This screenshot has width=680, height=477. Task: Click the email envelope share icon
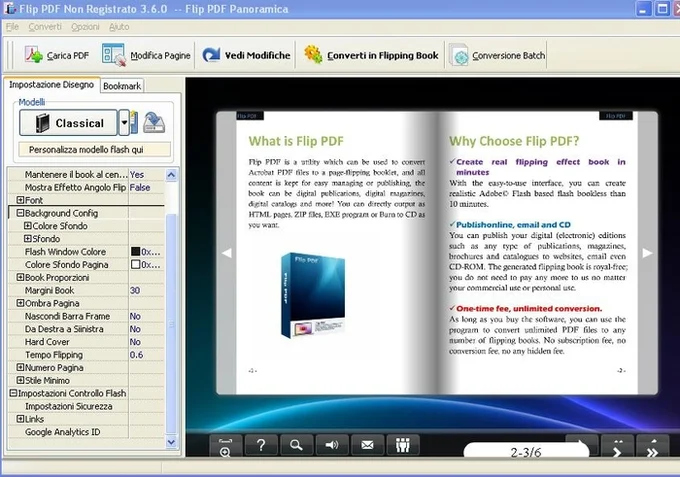point(367,445)
